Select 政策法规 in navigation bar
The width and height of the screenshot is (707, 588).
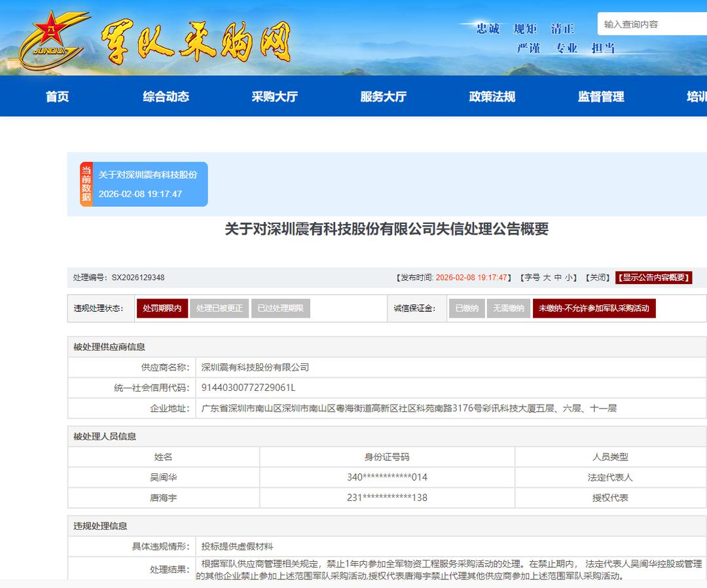coord(492,96)
